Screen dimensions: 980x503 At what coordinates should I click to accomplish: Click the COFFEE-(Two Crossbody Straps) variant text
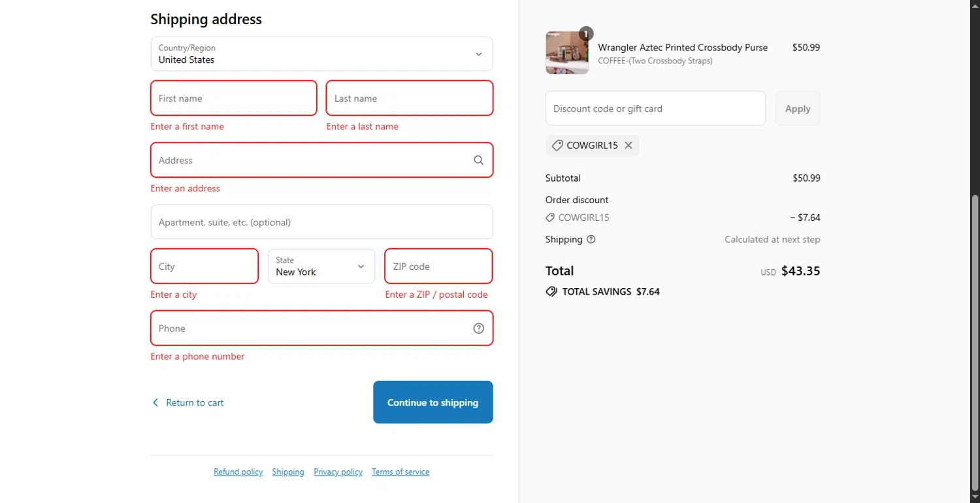tap(655, 61)
